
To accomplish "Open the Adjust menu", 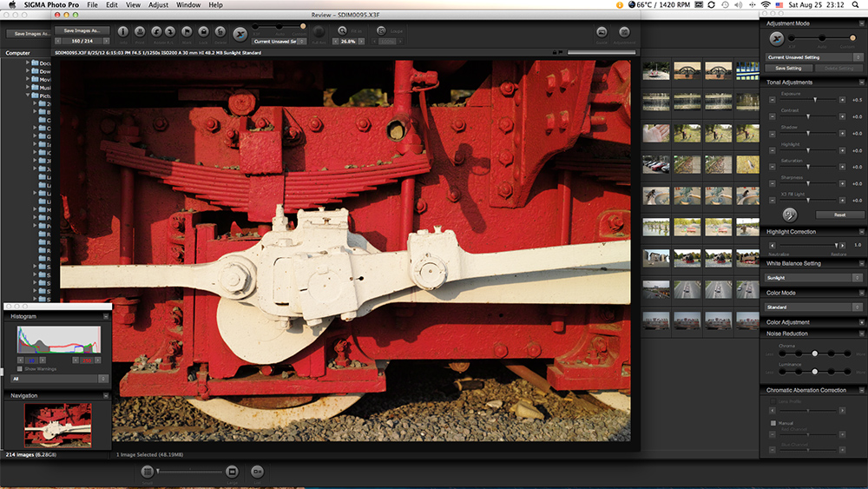I will point(158,4).
